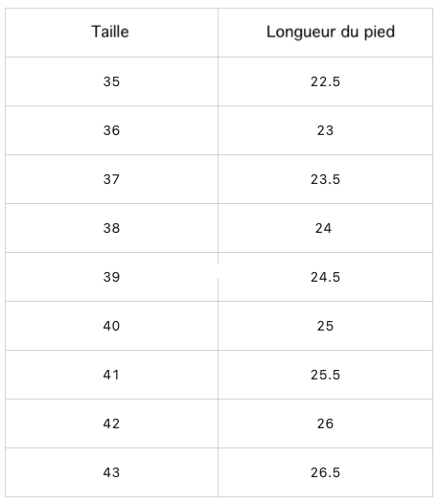Screen dimensions: 438x504
Task: Click the Longueur du pied header
Action: [331, 33]
